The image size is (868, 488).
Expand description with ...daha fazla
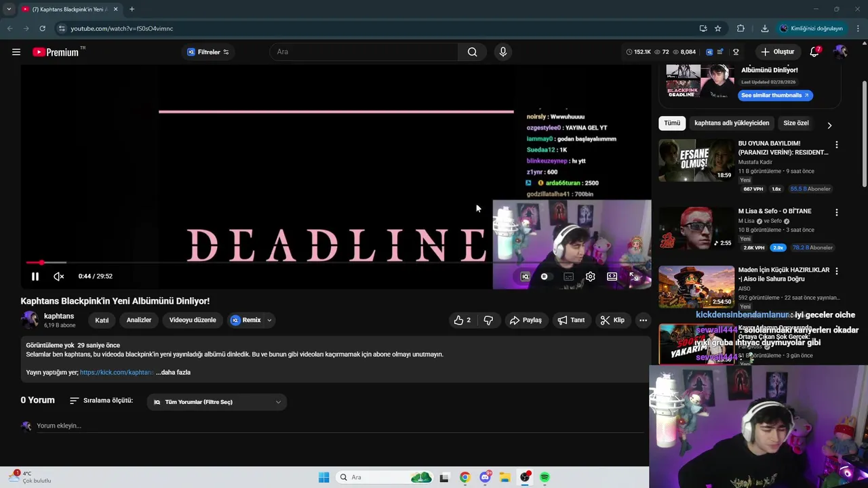174,372
